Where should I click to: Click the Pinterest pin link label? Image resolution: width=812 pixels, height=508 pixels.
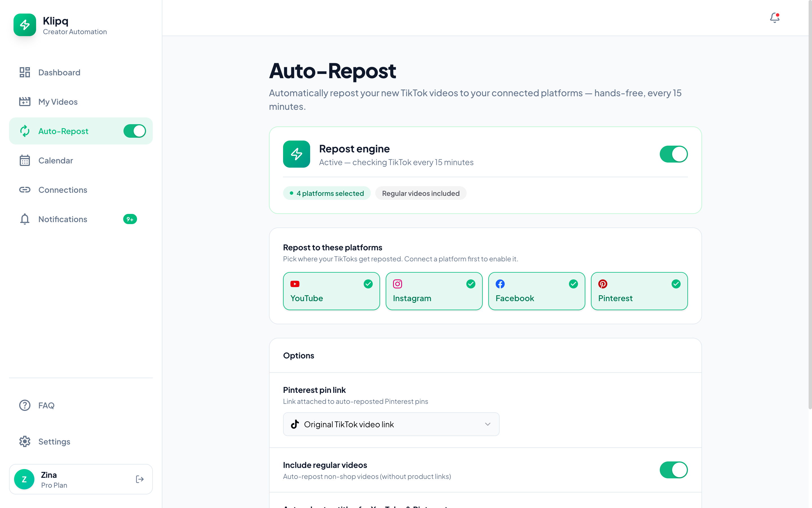coord(314,390)
